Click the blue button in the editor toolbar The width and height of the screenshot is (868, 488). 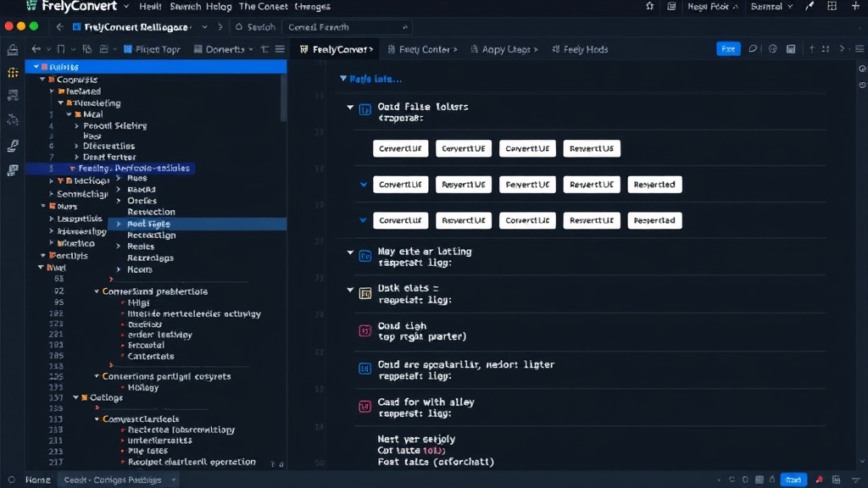pyautogui.click(x=728, y=48)
